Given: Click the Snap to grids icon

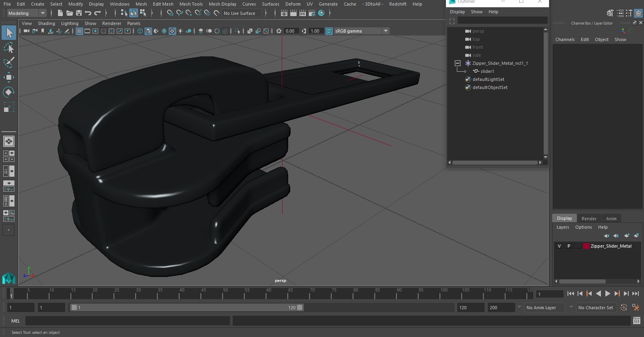Looking at the screenshot, I should [170, 13].
